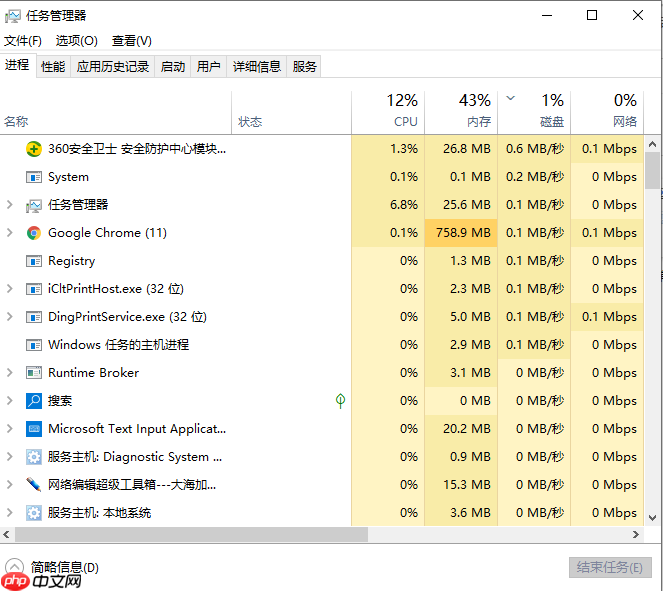Screen dimensions: 663x591
Task: Click the vertical scrollbar down arrow
Action: pos(652,517)
